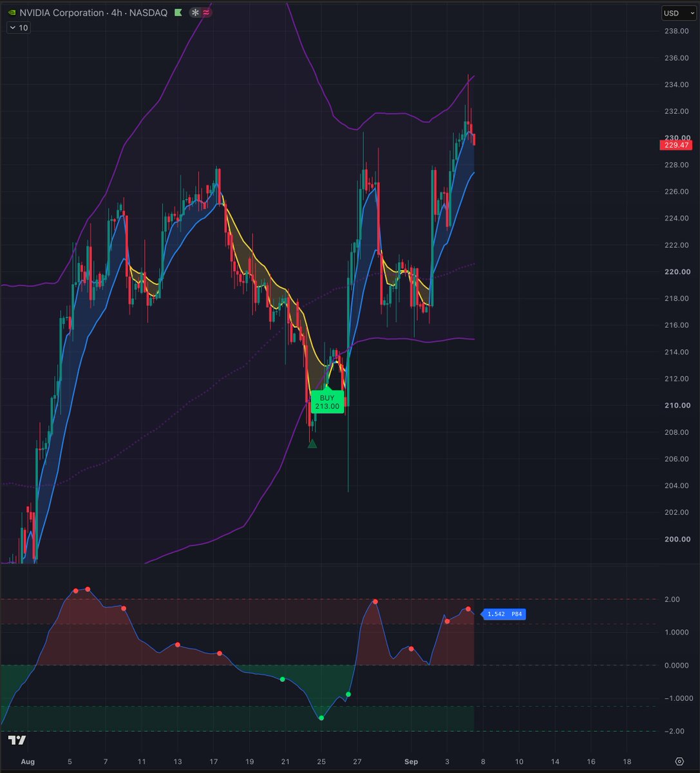This screenshot has width=700, height=773.
Task: Click the 210.00 price axis label
Action: coord(677,405)
